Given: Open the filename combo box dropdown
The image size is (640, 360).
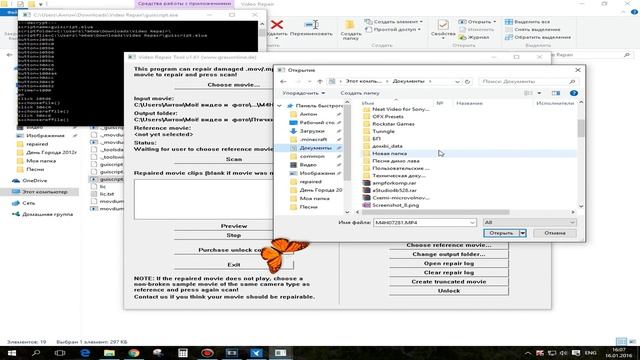Looking at the screenshot, I should tap(472, 222).
